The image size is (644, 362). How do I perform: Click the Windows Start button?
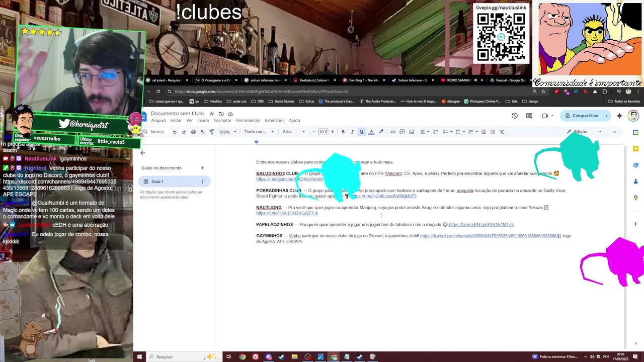(x=139, y=357)
